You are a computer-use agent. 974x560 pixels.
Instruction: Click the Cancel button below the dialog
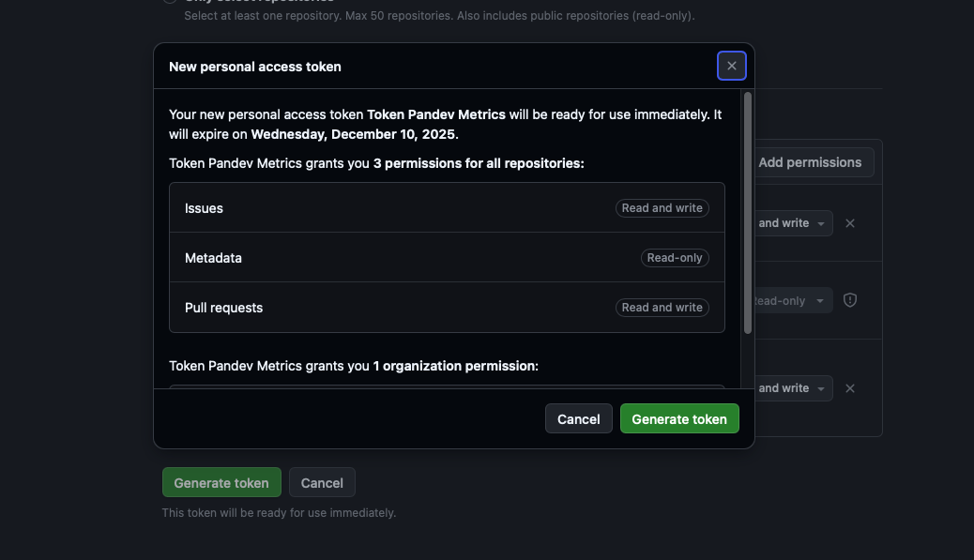point(322,482)
